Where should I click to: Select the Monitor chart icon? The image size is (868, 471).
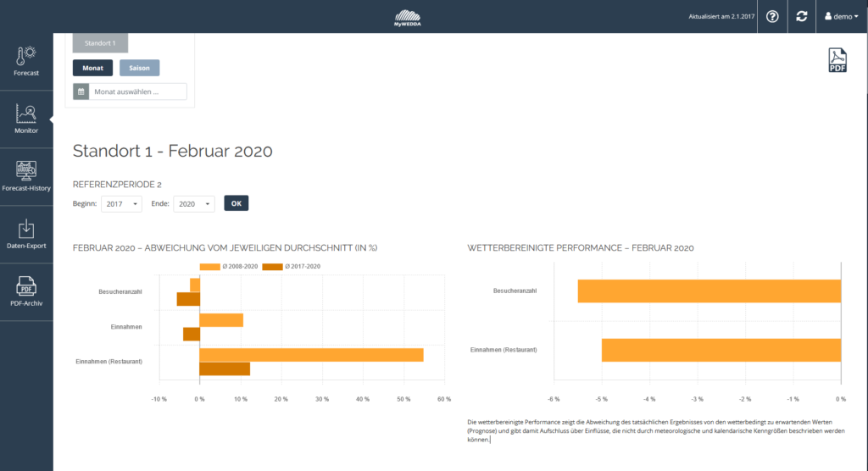(26, 114)
